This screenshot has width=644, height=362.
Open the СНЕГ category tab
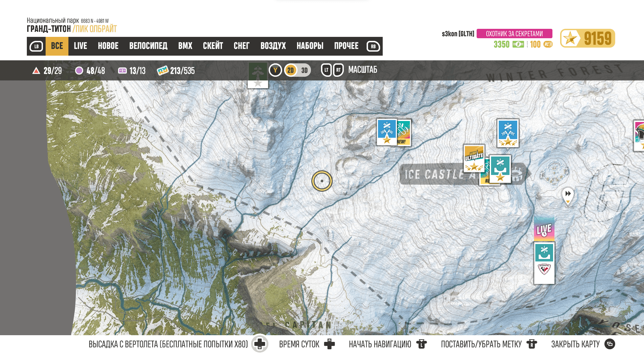tap(241, 46)
